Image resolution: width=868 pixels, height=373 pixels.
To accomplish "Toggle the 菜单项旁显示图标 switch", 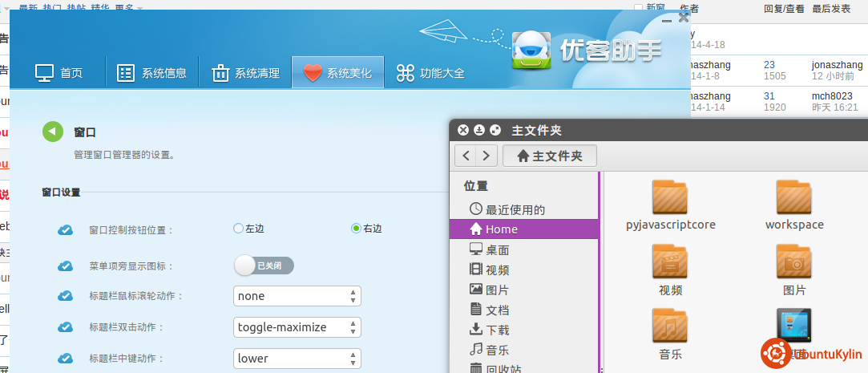I will [264, 266].
